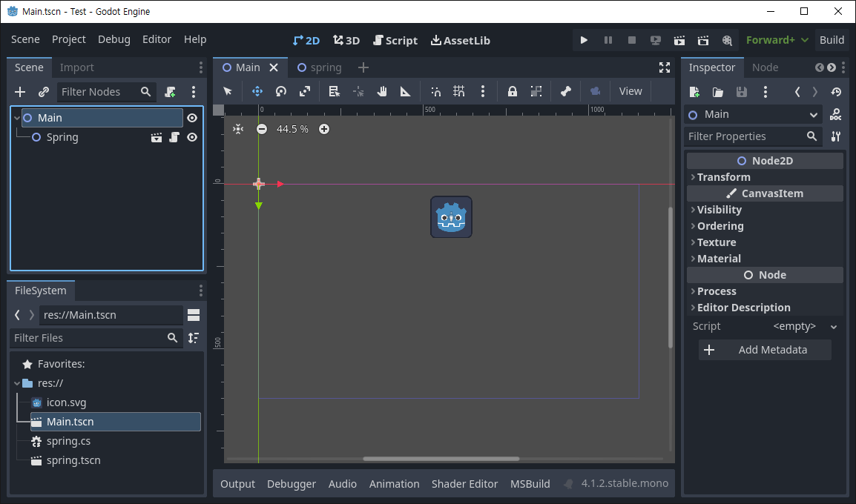Switch to the 3D workspace
This screenshot has height=504, width=856.
pos(346,40)
